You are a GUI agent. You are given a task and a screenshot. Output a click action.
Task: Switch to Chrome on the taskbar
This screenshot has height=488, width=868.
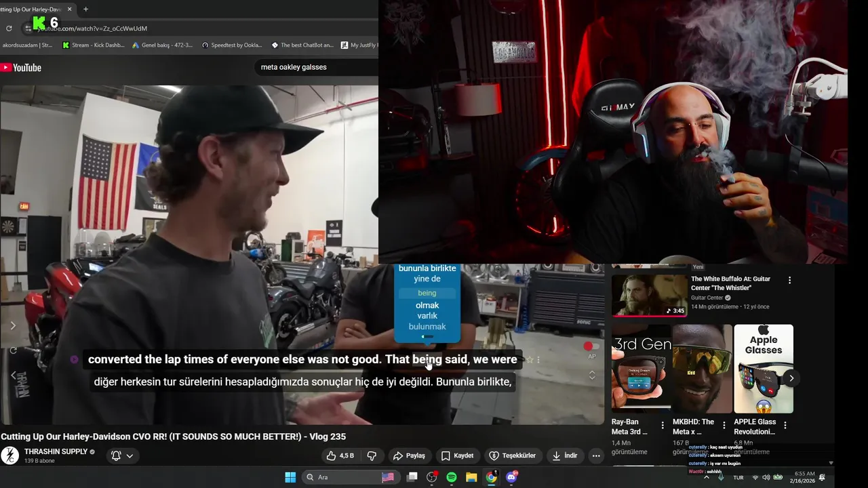491,477
